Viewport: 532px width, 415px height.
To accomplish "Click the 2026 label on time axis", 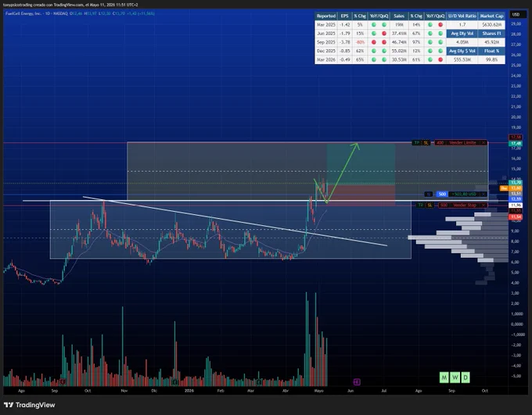I will [x=189, y=391].
